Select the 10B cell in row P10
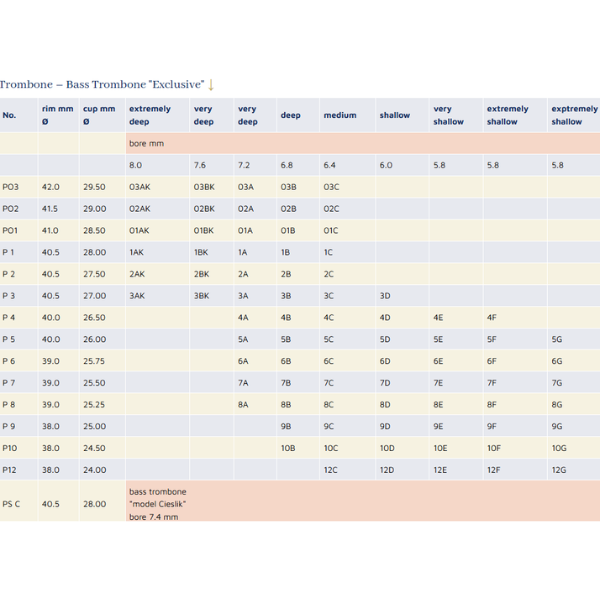The height and width of the screenshot is (600, 600). 287,447
